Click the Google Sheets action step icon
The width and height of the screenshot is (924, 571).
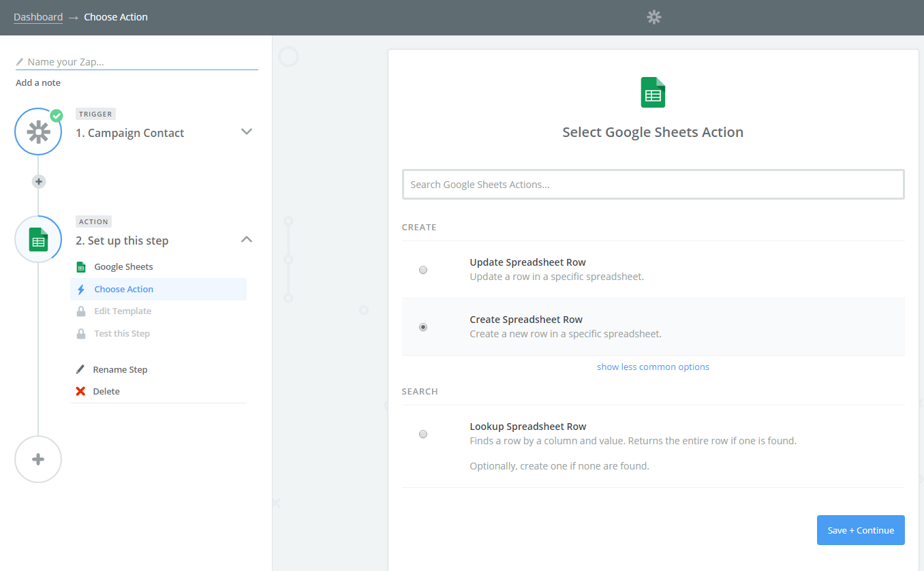pyautogui.click(x=38, y=239)
